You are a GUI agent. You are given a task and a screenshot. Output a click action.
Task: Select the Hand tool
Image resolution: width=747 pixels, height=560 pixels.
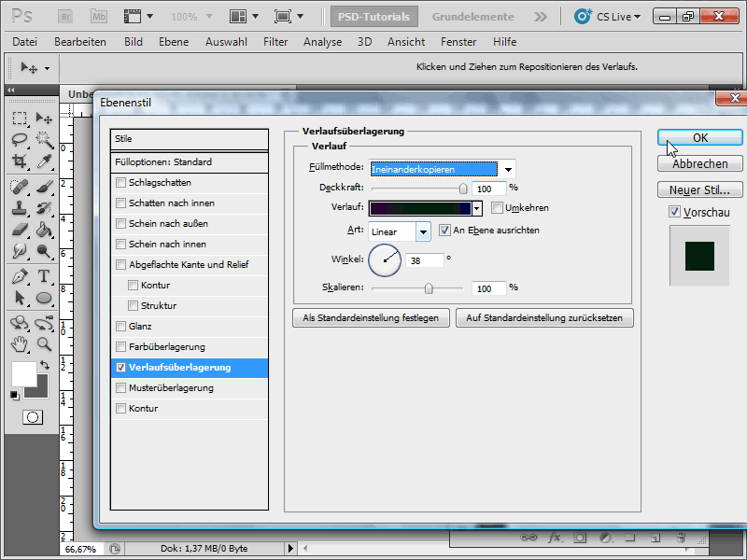click(x=20, y=344)
